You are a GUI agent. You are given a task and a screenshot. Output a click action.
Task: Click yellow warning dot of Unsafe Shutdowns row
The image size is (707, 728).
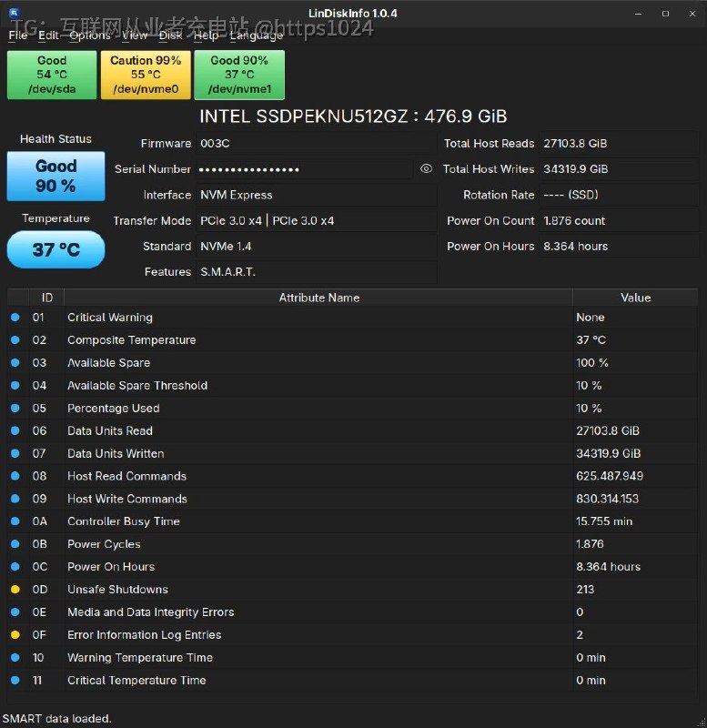pyautogui.click(x=15, y=589)
